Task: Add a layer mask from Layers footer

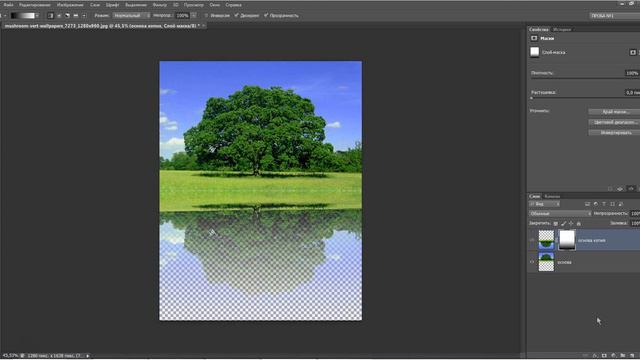Action: point(604,356)
